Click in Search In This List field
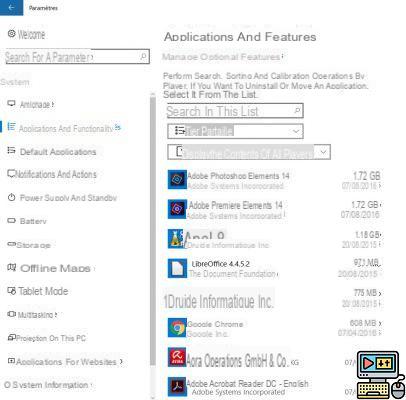The image size is (406, 400). [x=235, y=111]
